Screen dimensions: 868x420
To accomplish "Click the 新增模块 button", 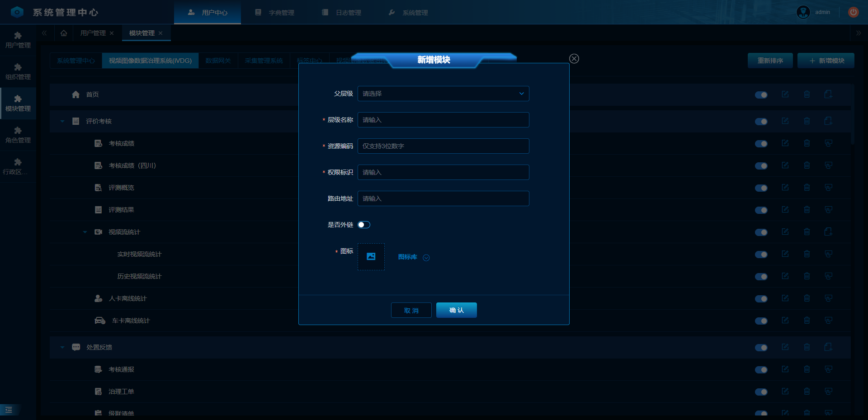I will point(826,61).
